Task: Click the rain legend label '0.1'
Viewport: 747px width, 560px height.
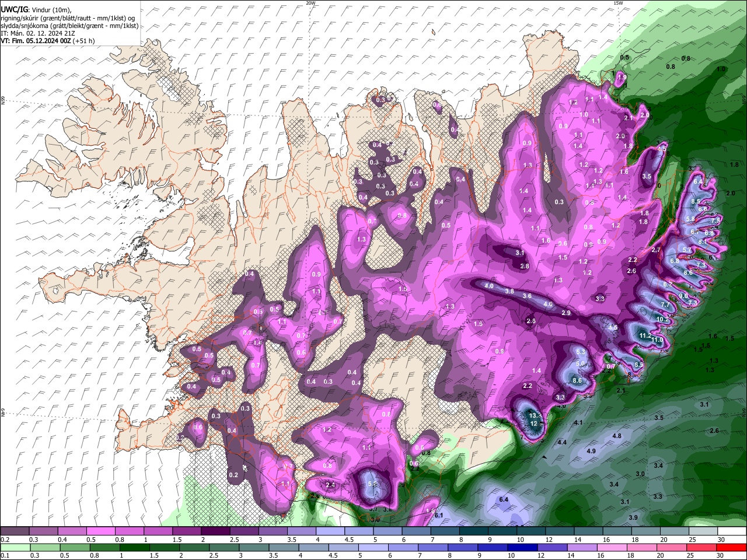Action: click(x=5, y=556)
